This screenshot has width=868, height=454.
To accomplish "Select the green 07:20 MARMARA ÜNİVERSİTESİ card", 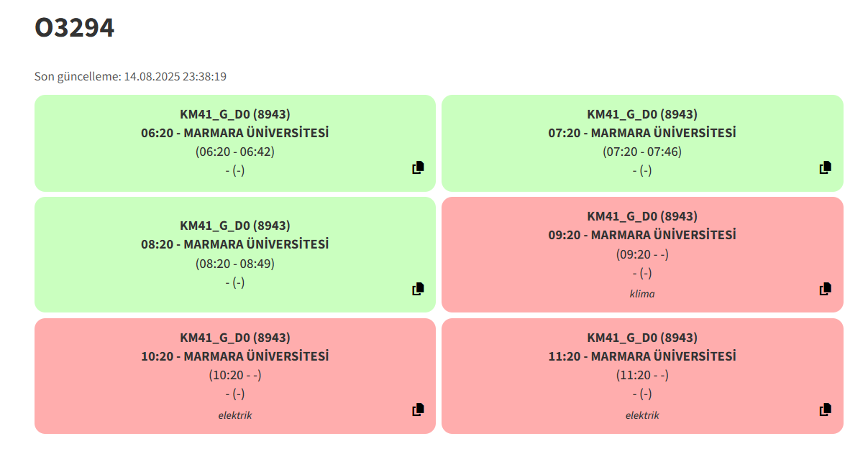I will [x=642, y=143].
